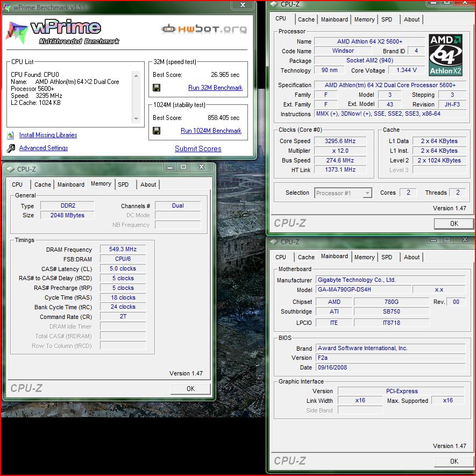476x476 pixels.
Task: Click OK in the CPU-Z processor window
Action: click(x=454, y=224)
